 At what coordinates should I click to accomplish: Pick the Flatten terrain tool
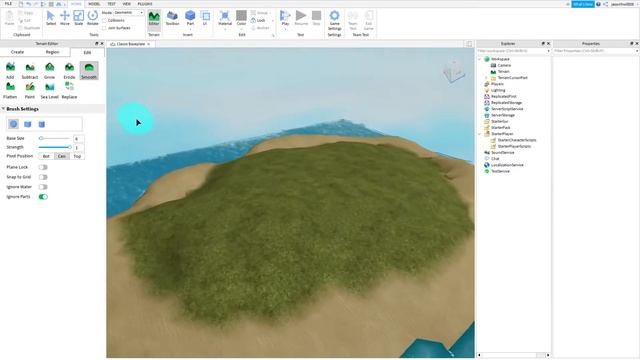(x=10, y=90)
